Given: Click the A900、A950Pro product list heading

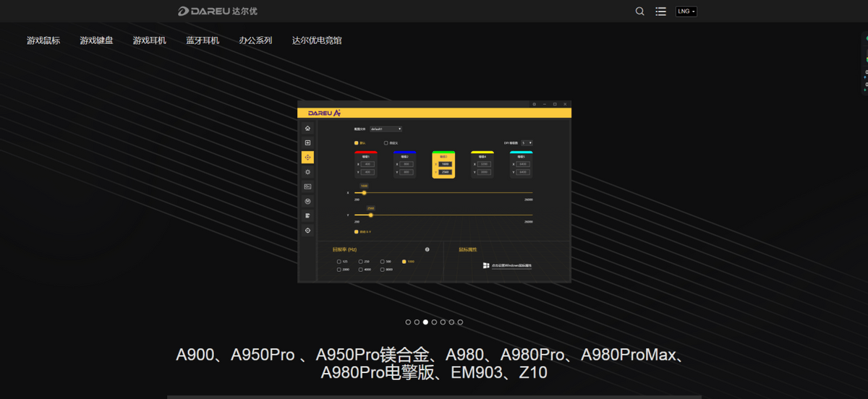Looking at the screenshot, I should [434, 364].
